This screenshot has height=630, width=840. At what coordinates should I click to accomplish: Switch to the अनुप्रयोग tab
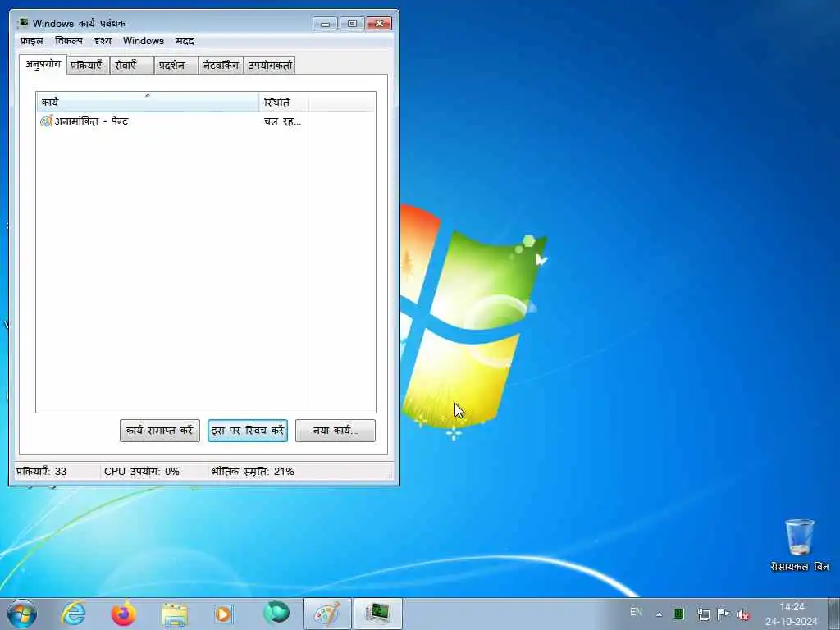pyautogui.click(x=43, y=64)
